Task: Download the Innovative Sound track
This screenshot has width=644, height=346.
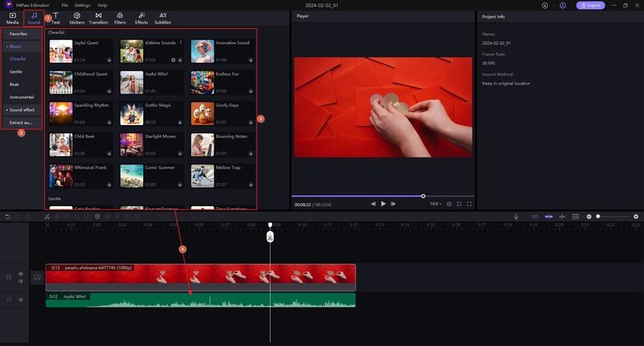Action: coord(251,60)
